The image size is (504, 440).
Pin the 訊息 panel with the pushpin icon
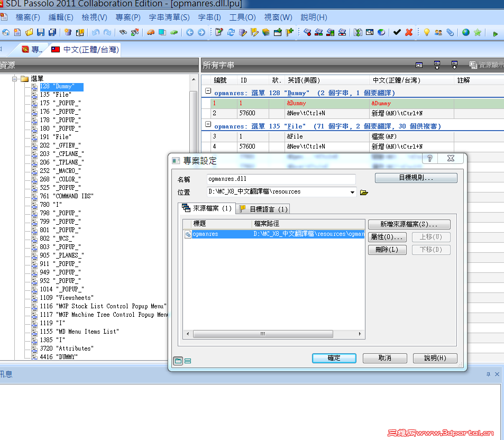(488, 374)
